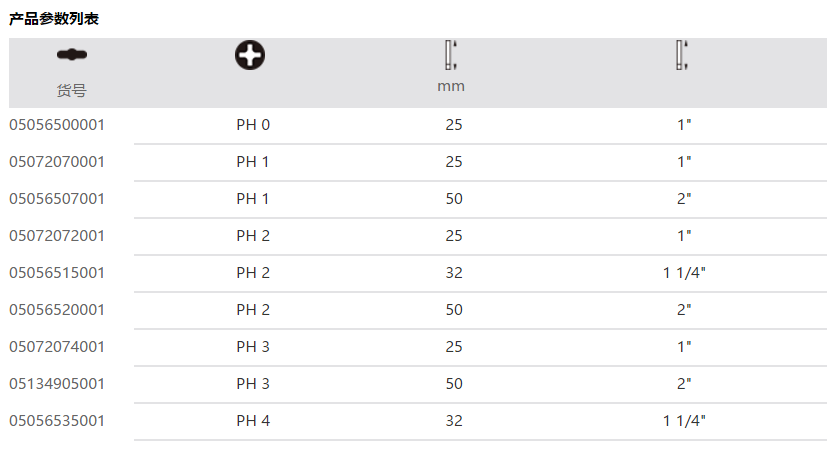Click the Phillips cross-head icon in header
839x453 pixels.
click(251, 56)
